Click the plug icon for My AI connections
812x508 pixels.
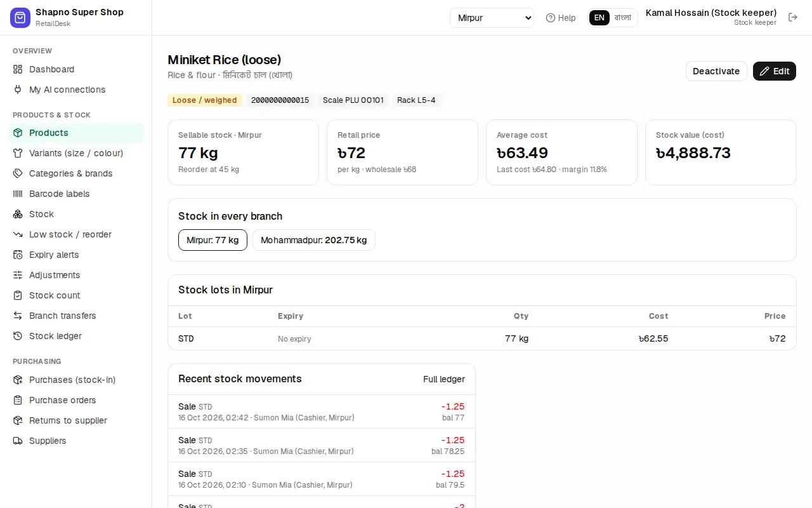coord(18,90)
